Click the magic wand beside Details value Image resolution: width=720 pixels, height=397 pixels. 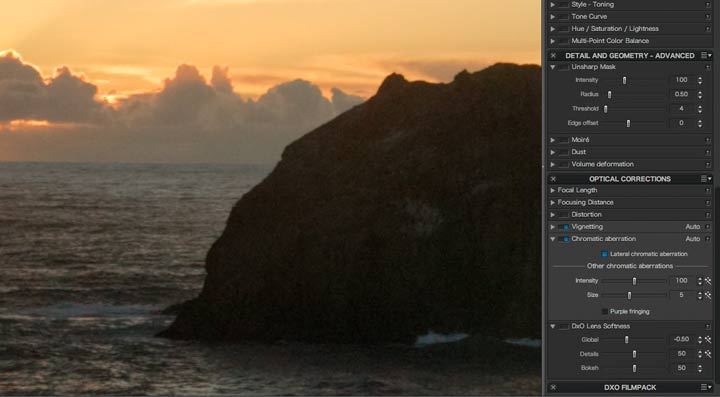pyautogui.click(x=708, y=354)
